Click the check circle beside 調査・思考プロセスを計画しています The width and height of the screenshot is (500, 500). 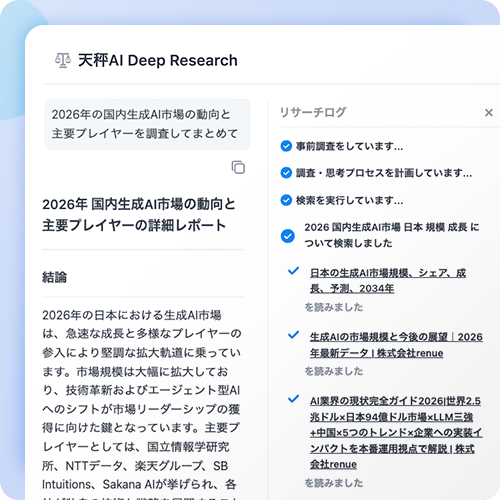tap(286, 173)
